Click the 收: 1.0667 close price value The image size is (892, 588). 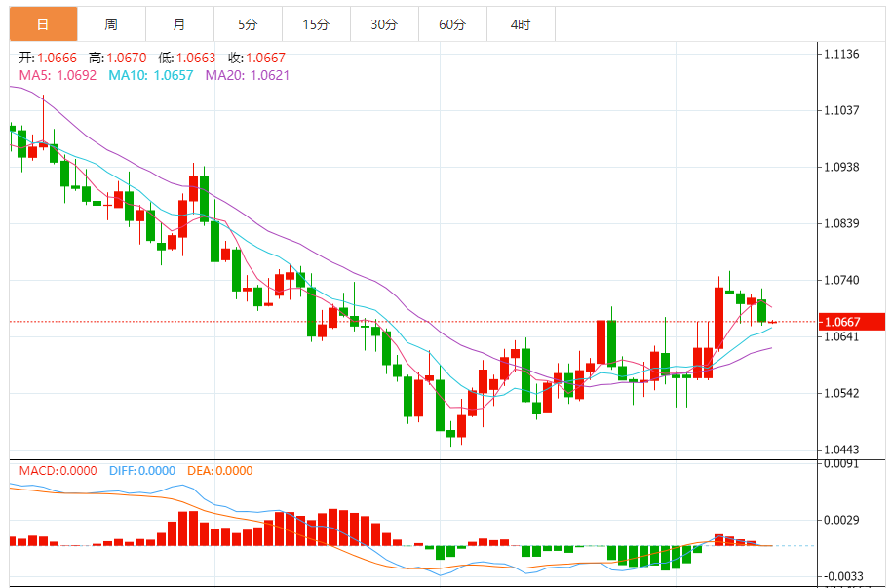(x=257, y=58)
